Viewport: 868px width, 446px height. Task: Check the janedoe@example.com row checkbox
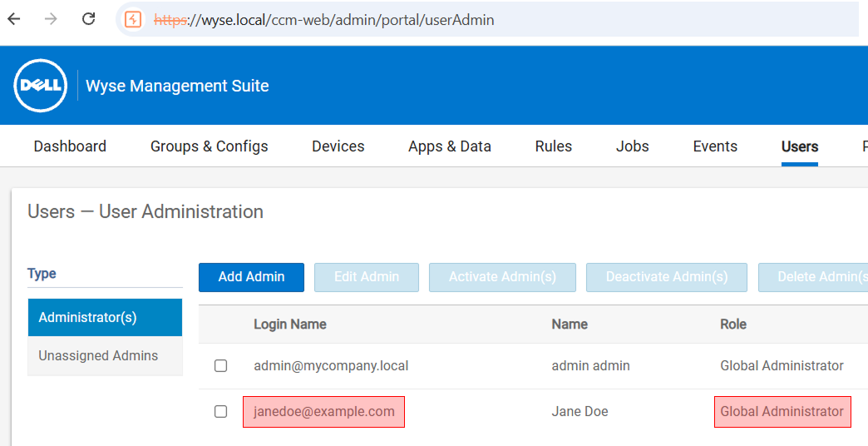point(220,412)
